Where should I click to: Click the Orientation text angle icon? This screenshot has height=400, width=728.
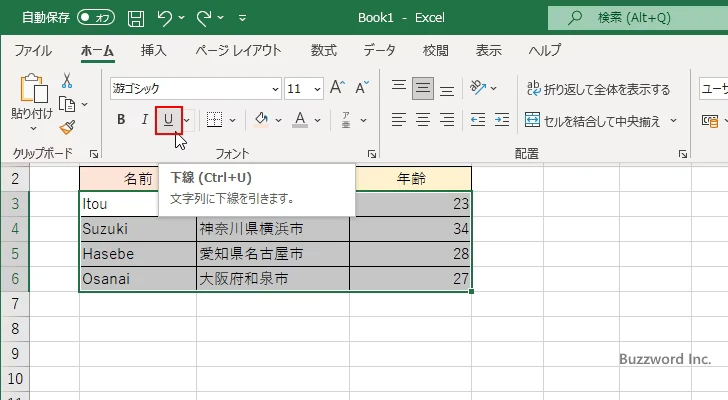click(478, 87)
